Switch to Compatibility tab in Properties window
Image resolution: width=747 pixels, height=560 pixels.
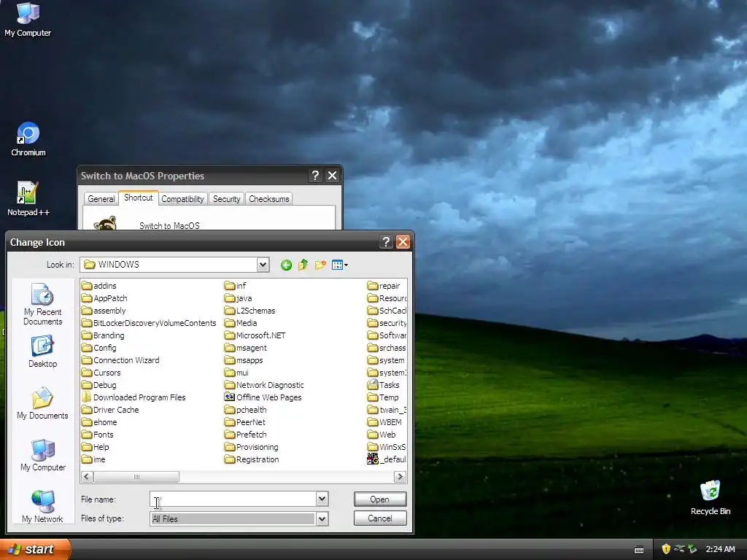(182, 199)
